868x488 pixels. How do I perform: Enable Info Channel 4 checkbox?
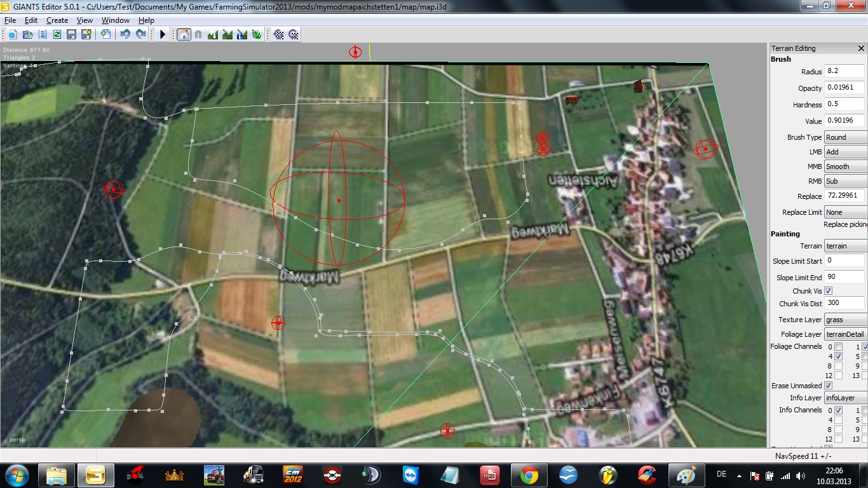(x=838, y=420)
